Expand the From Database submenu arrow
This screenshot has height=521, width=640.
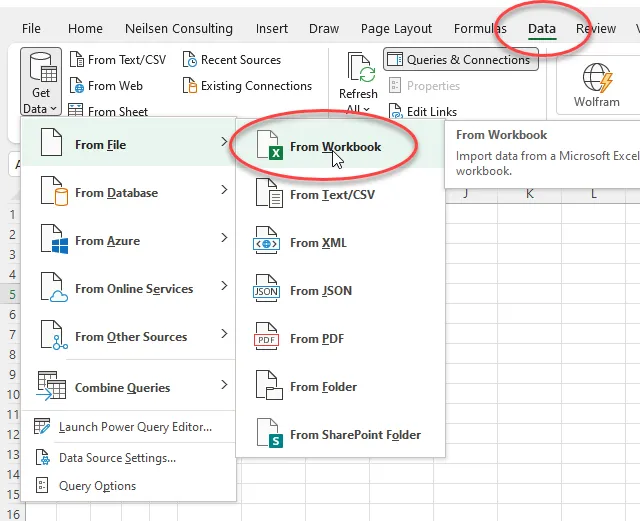[x=224, y=189]
